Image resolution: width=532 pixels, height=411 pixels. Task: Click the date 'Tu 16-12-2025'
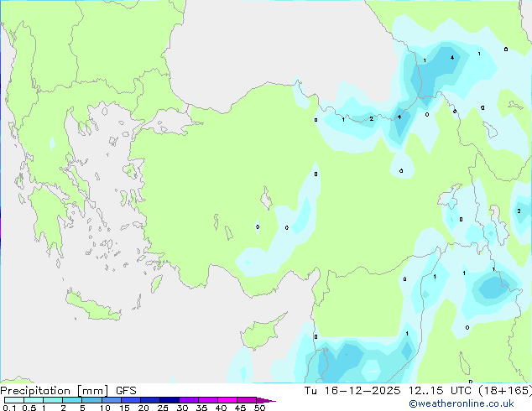click(352, 391)
